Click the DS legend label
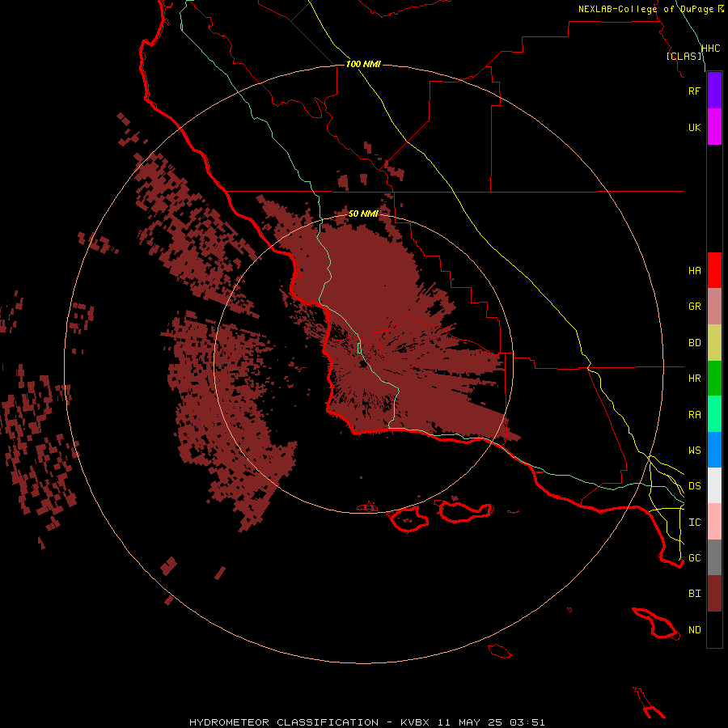The height and width of the screenshot is (728, 728). [x=695, y=486]
